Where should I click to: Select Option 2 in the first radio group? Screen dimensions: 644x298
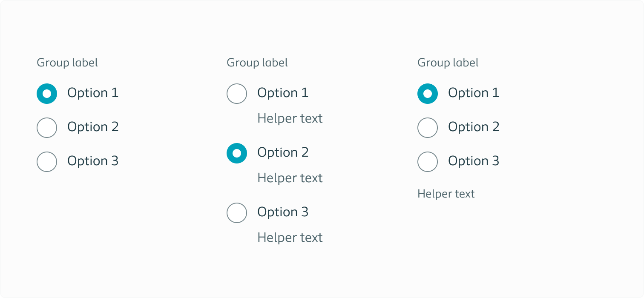tap(47, 128)
